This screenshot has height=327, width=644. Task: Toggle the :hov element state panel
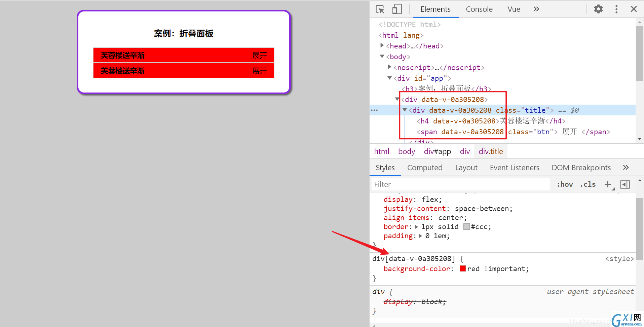click(565, 184)
